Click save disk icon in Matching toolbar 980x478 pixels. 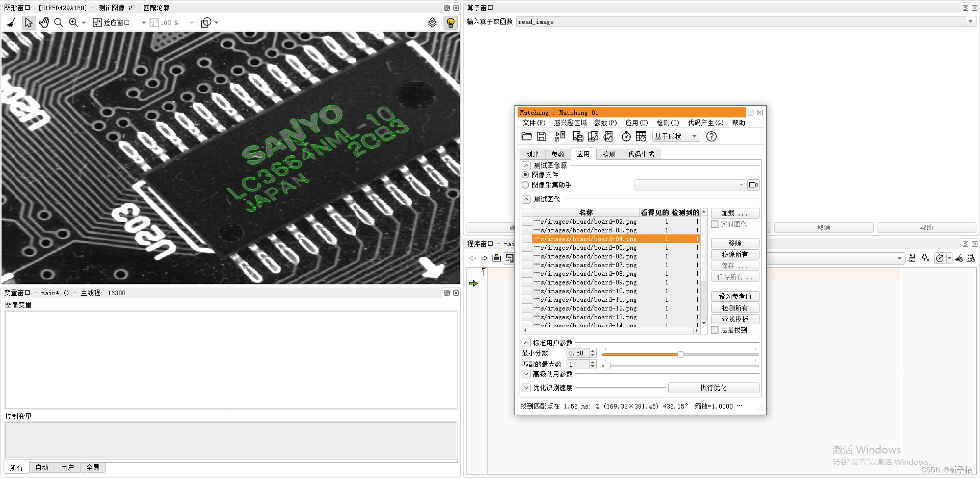coord(542,136)
